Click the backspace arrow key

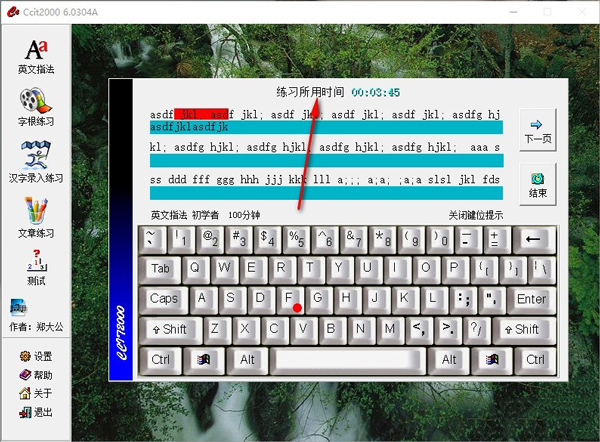point(534,240)
